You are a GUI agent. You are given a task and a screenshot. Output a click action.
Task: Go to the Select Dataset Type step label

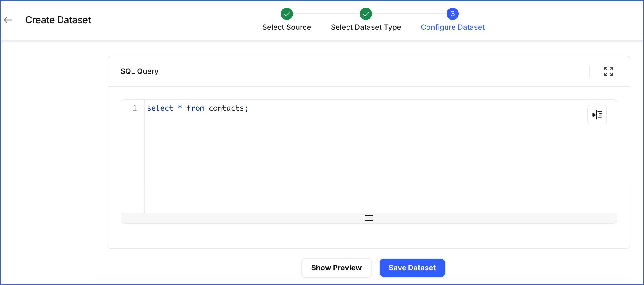(366, 27)
